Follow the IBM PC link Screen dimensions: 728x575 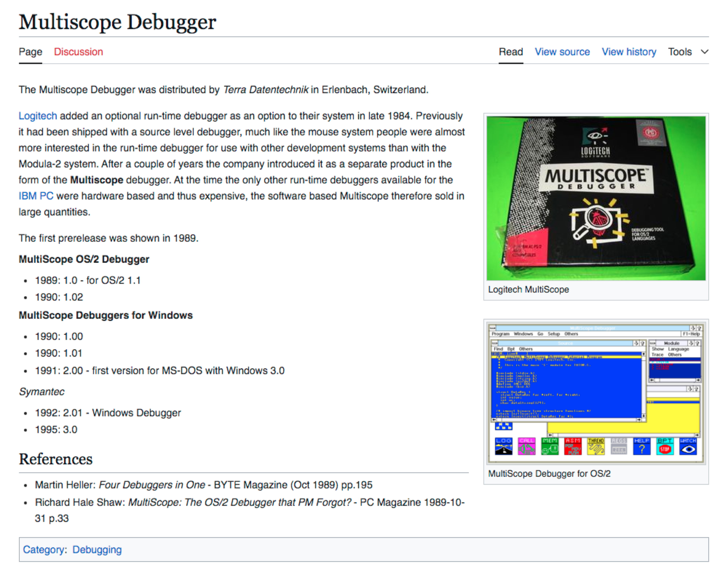36,196
